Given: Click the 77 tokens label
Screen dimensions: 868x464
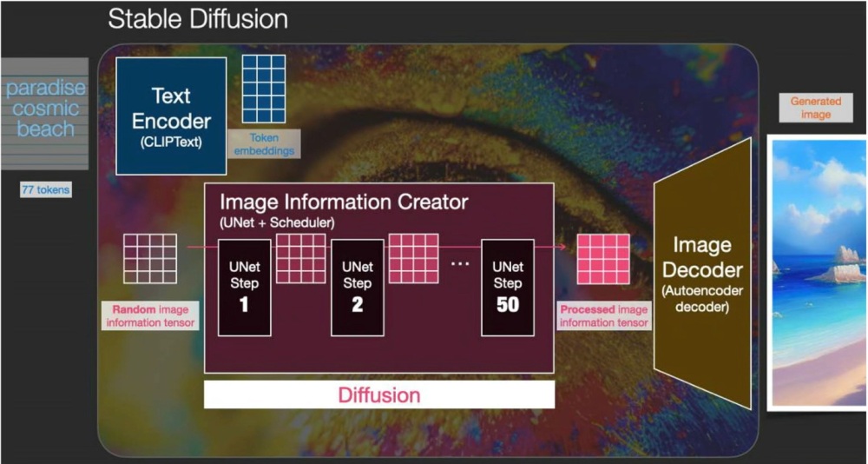Looking at the screenshot, I should coord(46,190).
